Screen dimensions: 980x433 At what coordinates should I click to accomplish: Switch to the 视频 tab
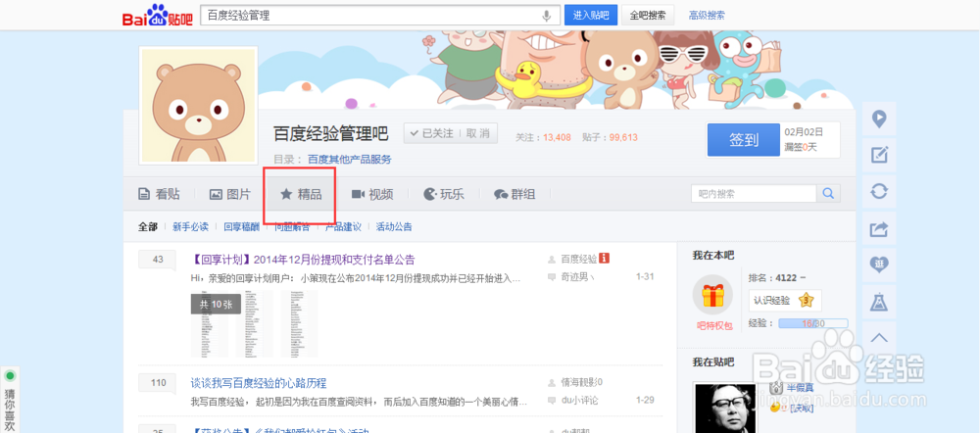click(x=371, y=194)
